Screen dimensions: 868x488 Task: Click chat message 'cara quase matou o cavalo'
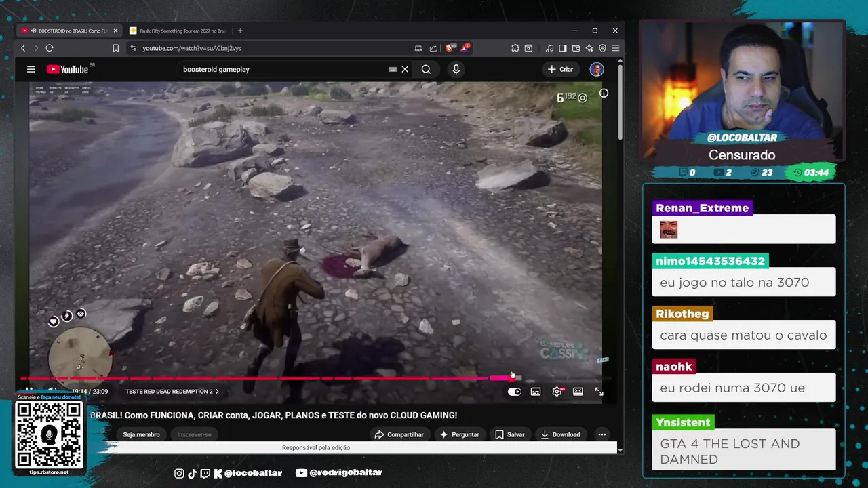click(744, 335)
